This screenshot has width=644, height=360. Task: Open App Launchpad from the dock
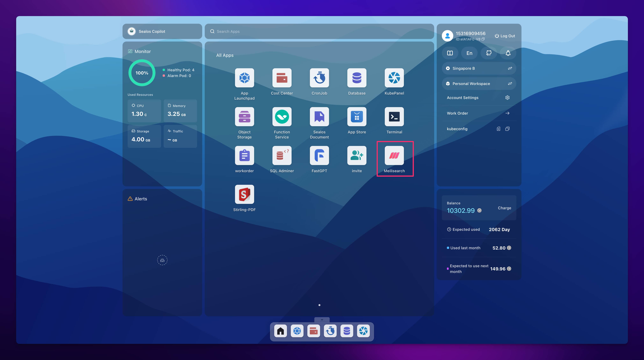pyautogui.click(x=297, y=331)
